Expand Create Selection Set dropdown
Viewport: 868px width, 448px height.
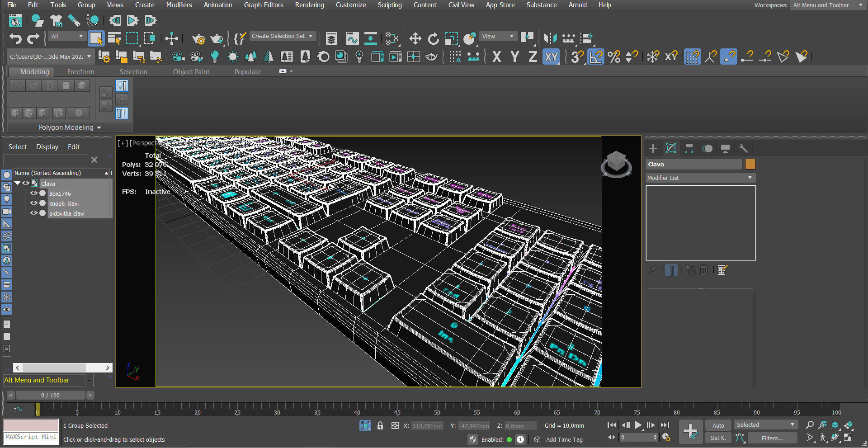(x=310, y=36)
